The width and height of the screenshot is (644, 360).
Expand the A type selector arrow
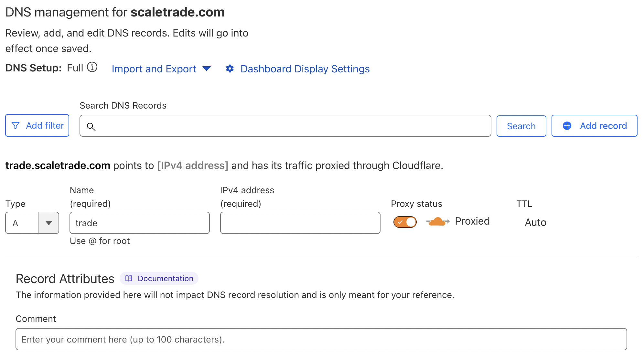[x=48, y=223]
